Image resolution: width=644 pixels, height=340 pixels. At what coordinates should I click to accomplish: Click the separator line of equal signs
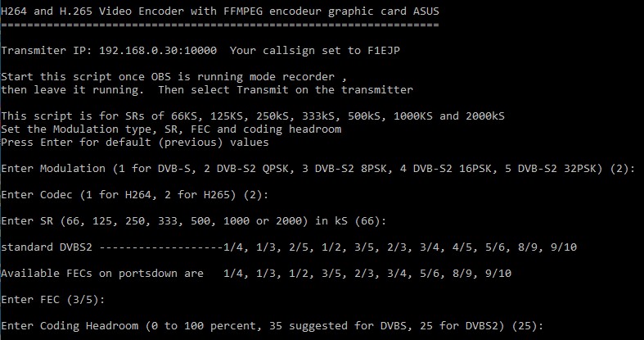(220, 25)
